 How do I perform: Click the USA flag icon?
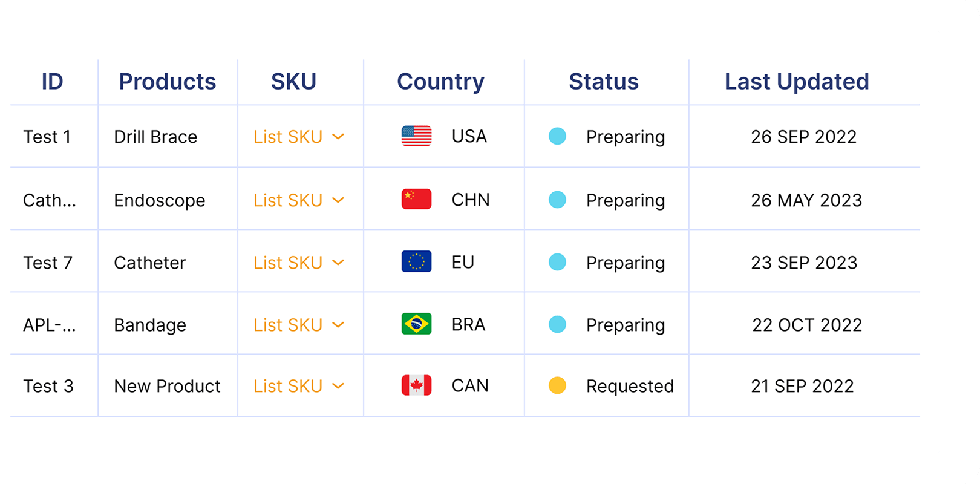point(416,136)
